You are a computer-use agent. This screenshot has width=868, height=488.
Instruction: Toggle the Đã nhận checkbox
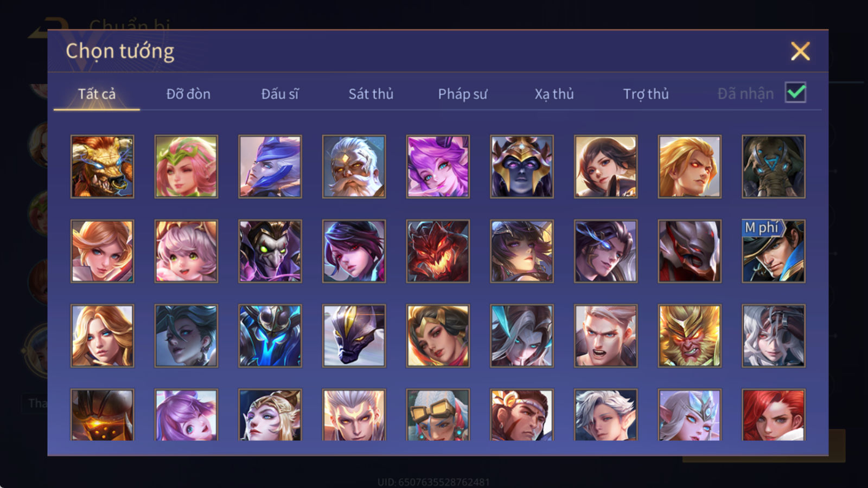[x=796, y=93]
